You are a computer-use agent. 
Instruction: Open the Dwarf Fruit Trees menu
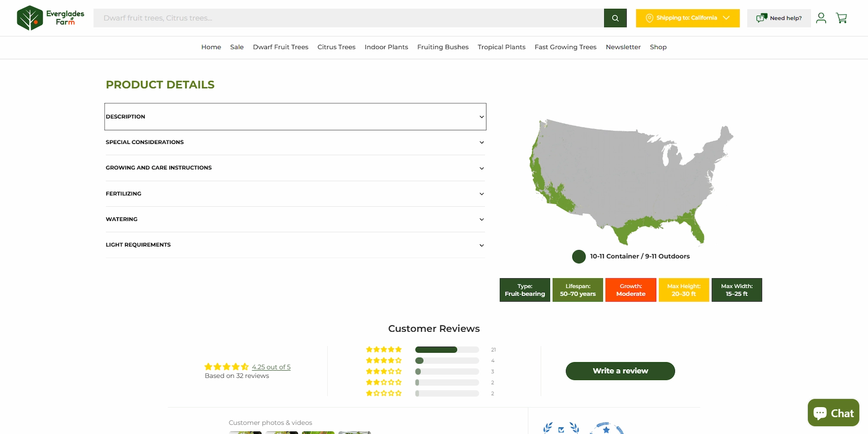[280, 47]
